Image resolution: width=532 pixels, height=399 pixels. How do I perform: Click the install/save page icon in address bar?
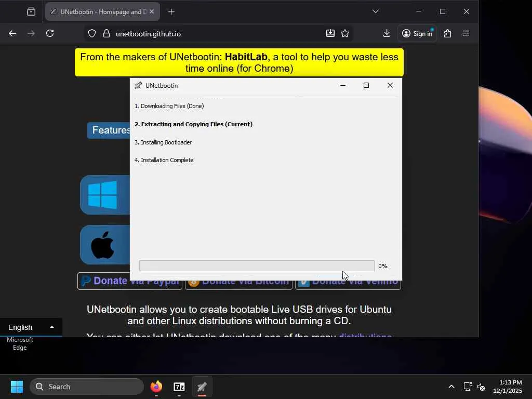click(x=330, y=33)
